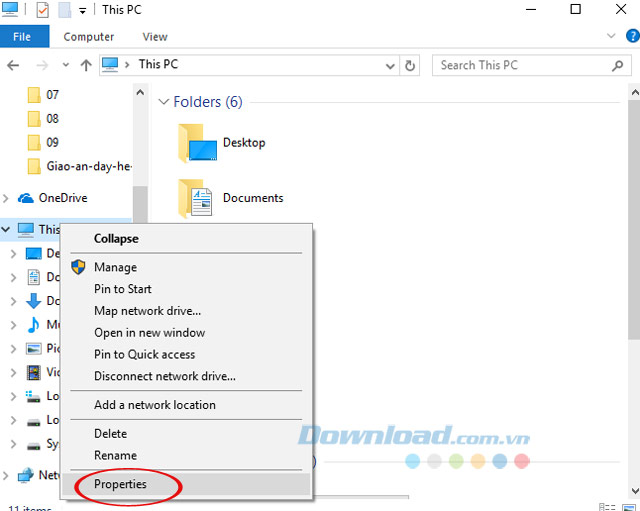Click the New folder quick access toolbar icon
The height and width of the screenshot is (511, 640).
pyautogui.click(x=64, y=10)
